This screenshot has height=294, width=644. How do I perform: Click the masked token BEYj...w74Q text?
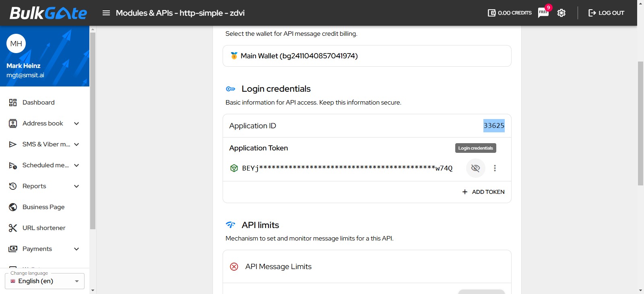point(347,168)
